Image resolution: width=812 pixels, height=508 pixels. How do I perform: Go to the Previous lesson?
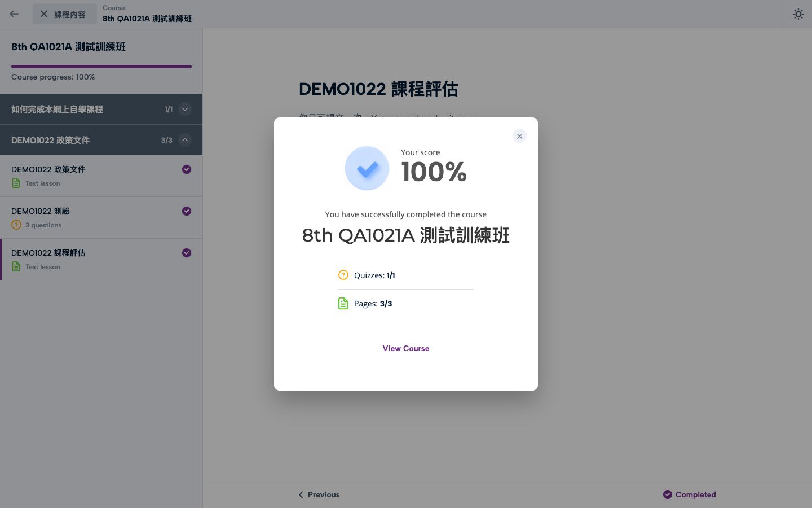coord(319,494)
